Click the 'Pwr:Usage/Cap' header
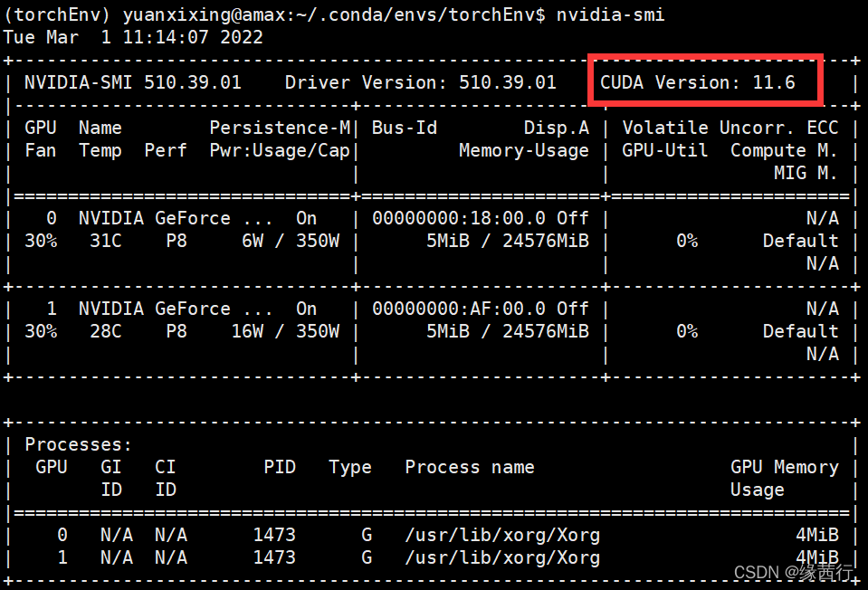Screen dimensions: 868x590 [280, 150]
